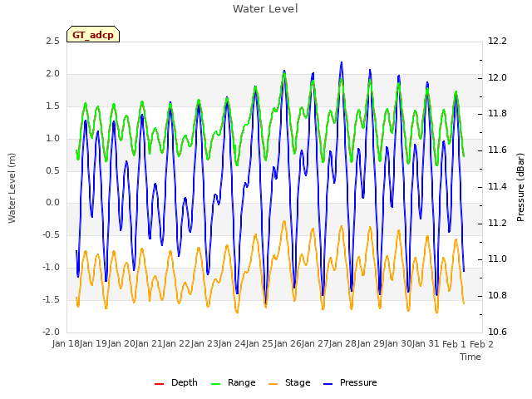
Task: Click the Water Level chart title
Action: tap(265, 9)
